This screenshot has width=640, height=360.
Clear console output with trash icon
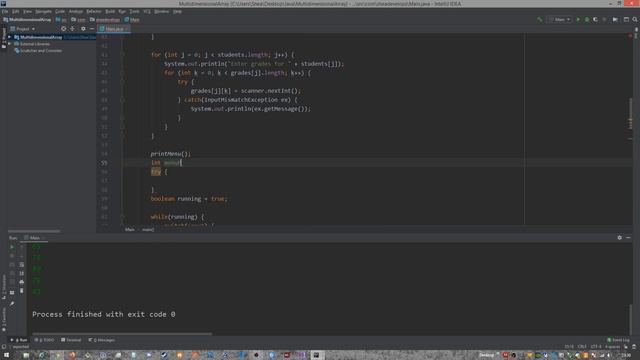(22, 291)
